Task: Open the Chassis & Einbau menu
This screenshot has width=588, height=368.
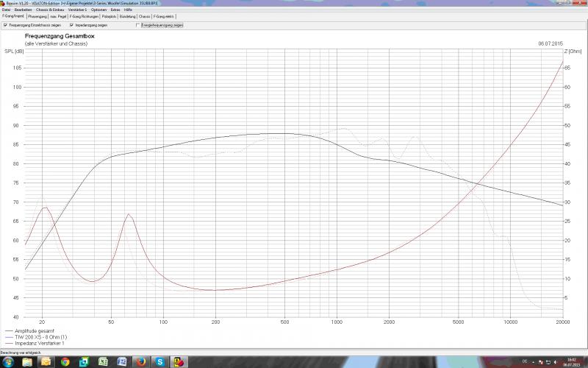Action: [50, 9]
